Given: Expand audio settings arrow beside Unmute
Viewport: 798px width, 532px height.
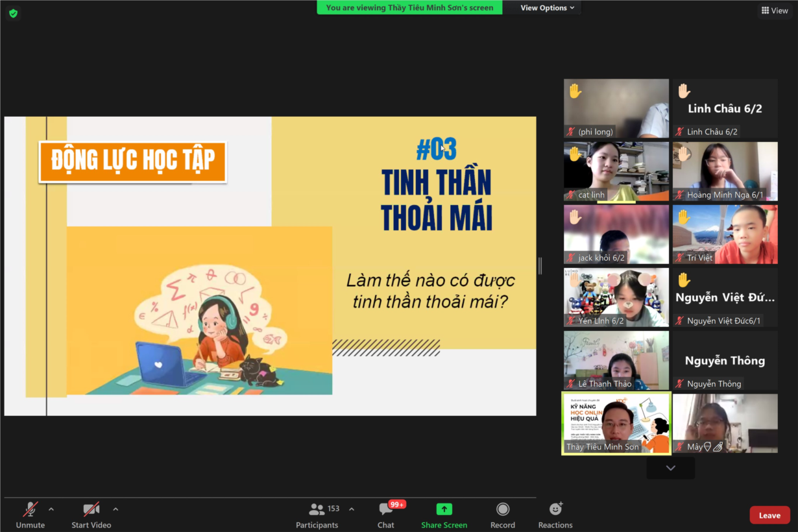Looking at the screenshot, I should pyautogui.click(x=51, y=509).
